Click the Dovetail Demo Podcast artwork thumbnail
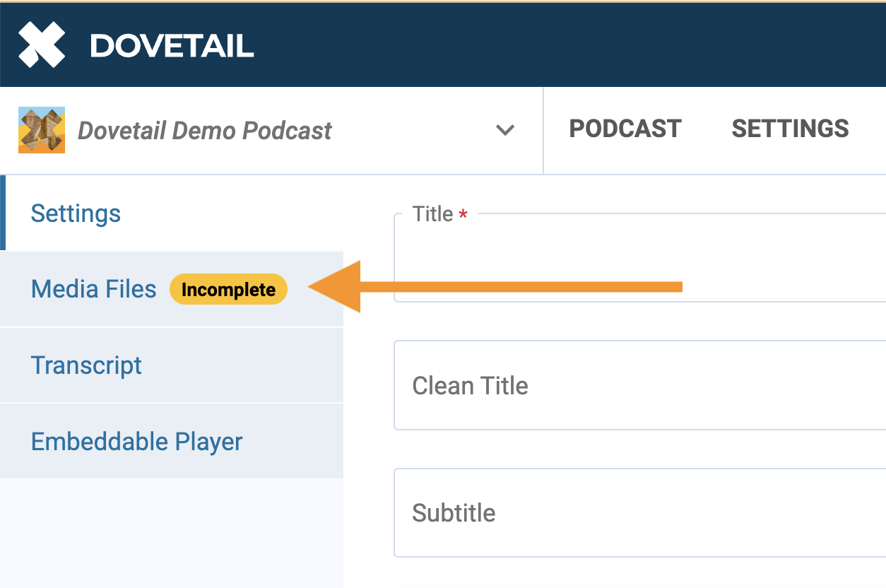Screen dimensions: 886x588 42,130
